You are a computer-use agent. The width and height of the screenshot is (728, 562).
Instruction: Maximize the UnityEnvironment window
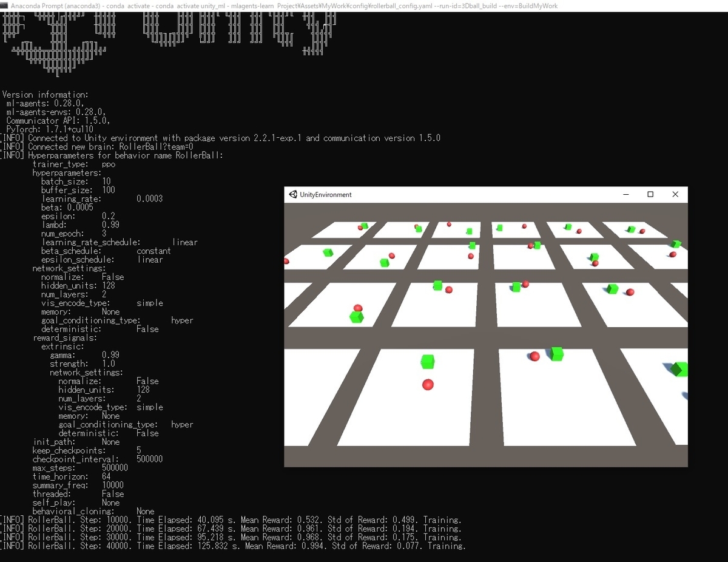coord(650,194)
